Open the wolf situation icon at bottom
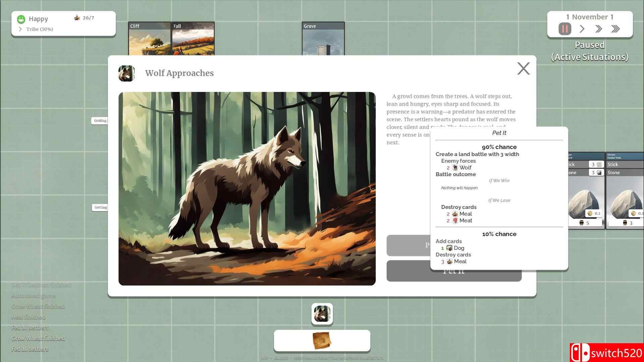The height and width of the screenshot is (362, 644). 322,314
